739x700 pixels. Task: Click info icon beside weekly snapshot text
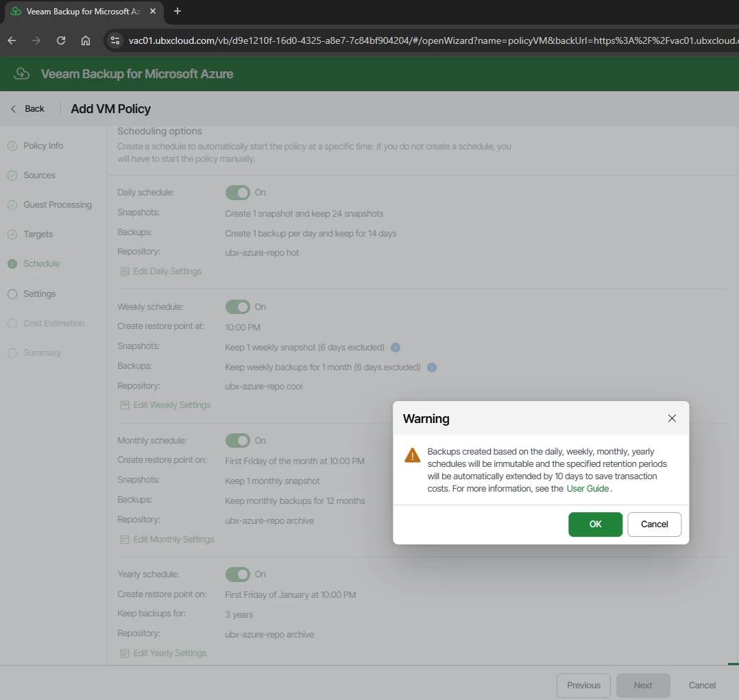[396, 348]
